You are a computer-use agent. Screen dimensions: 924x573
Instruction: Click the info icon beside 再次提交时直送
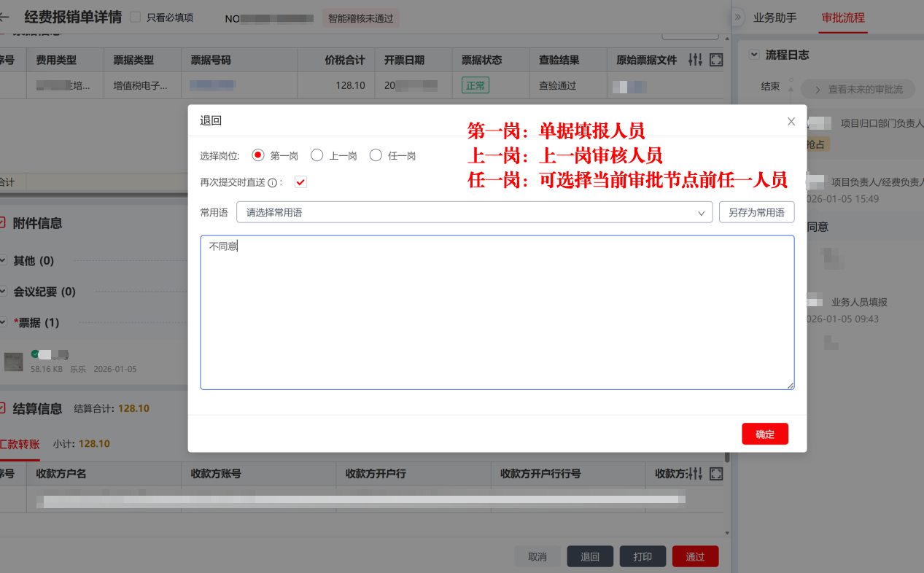click(272, 183)
